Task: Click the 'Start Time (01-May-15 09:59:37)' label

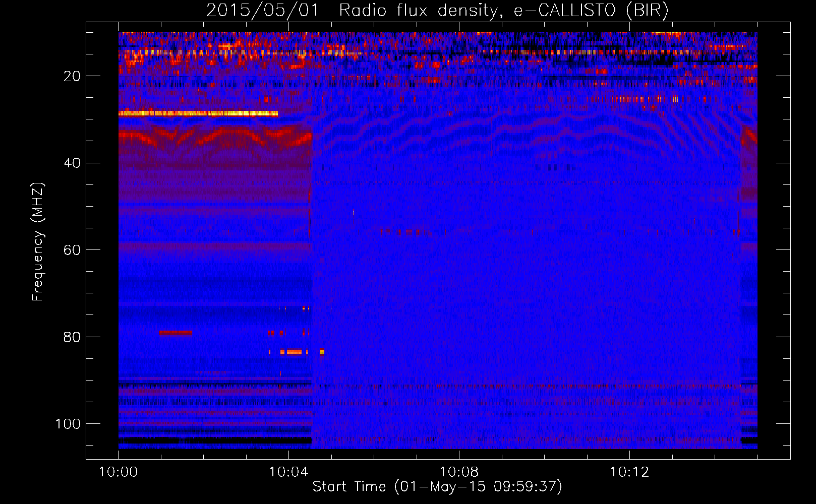Action: click(437, 487)
